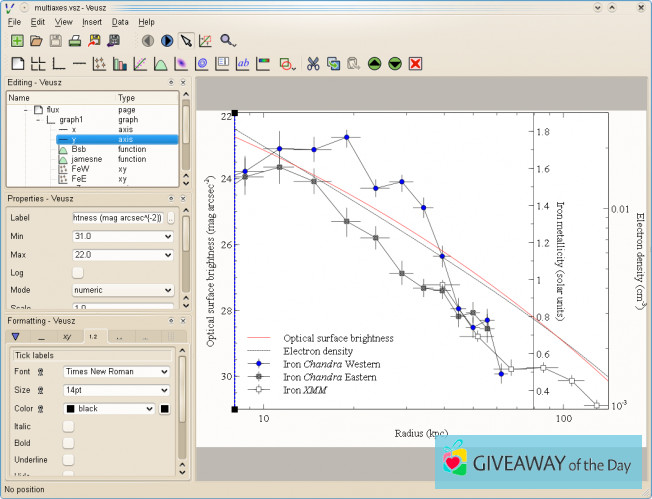
Task: Insert a grid widget
Action: pos(38,64)
